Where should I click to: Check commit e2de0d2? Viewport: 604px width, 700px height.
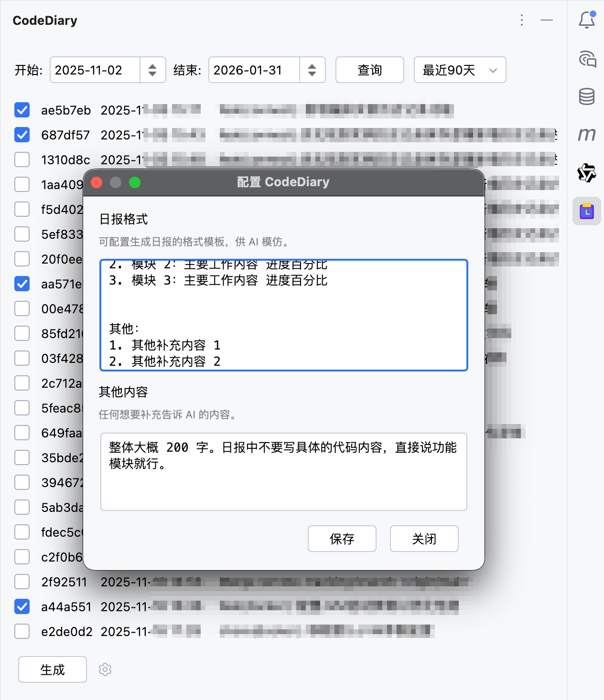click(22, 631)
